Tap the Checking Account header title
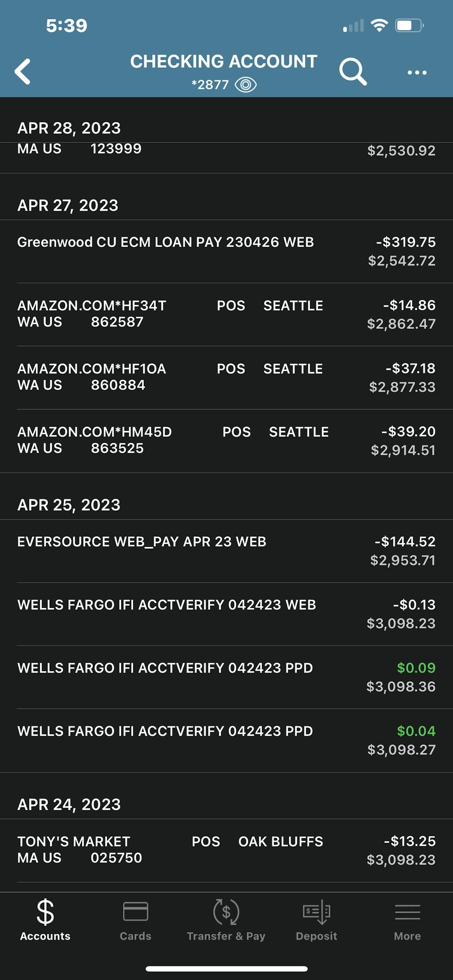 tap(223, 61)
